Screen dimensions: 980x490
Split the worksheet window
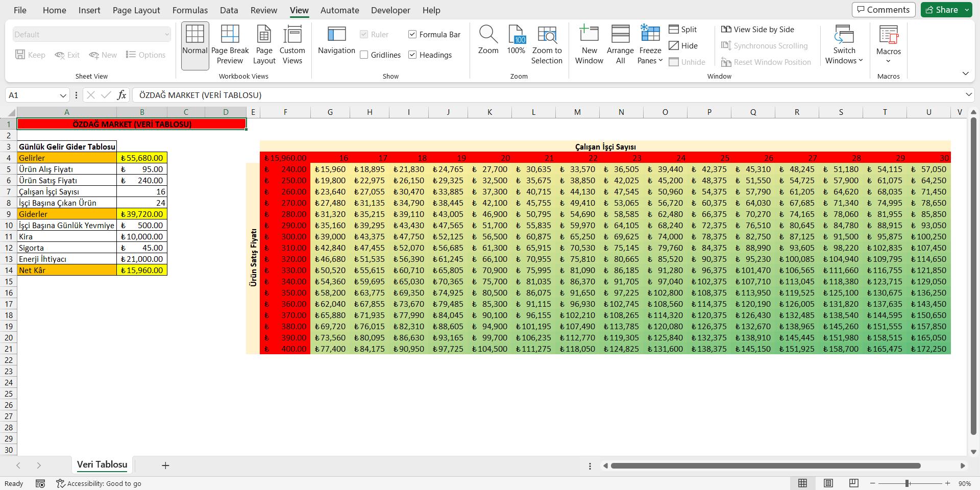click(683, 30)
